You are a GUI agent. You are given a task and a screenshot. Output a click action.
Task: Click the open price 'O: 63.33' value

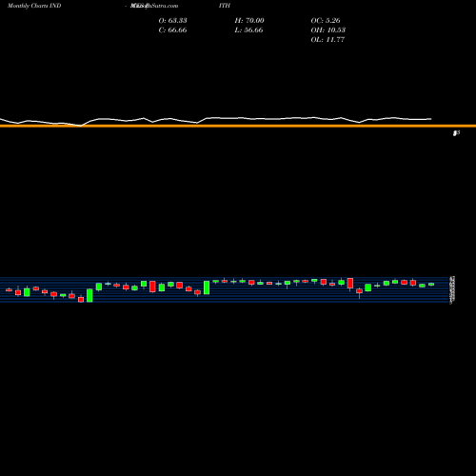point(172,20)
